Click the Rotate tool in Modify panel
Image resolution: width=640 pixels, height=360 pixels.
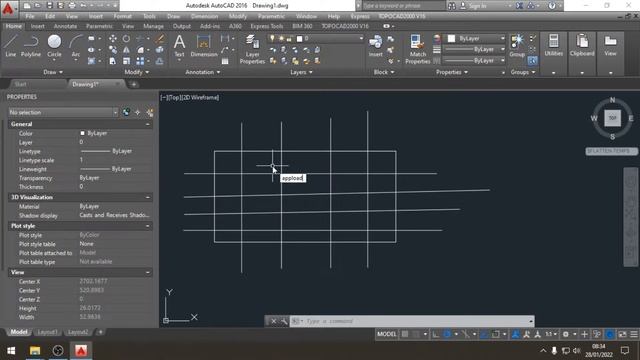[127, 38]
